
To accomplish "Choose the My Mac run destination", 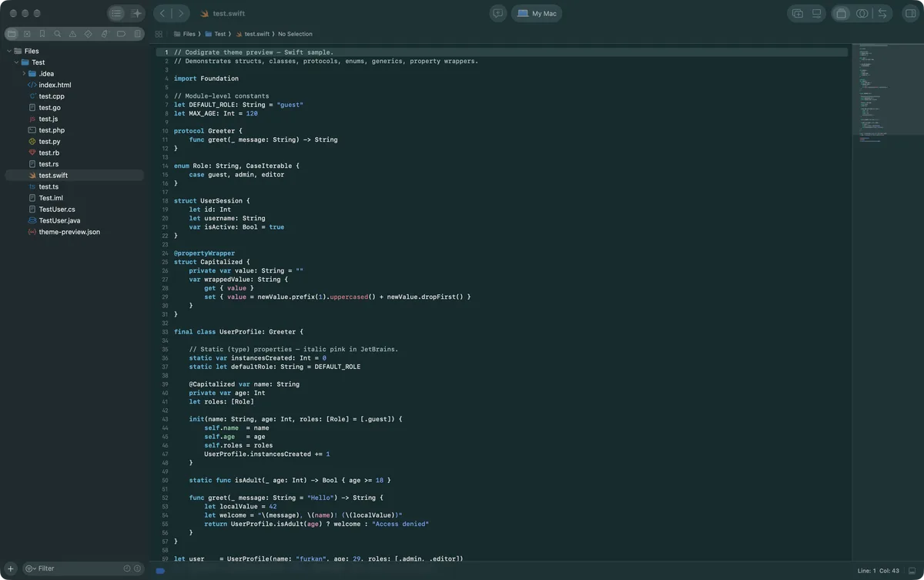I will [x=537, y=14].
